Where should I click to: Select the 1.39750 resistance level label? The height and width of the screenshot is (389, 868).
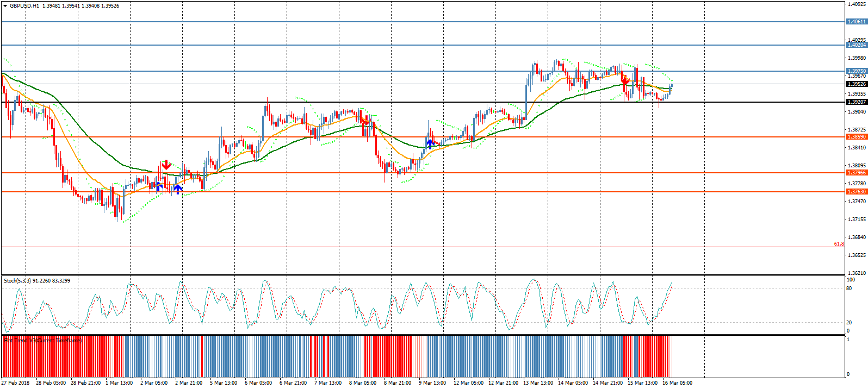(856, 71)
